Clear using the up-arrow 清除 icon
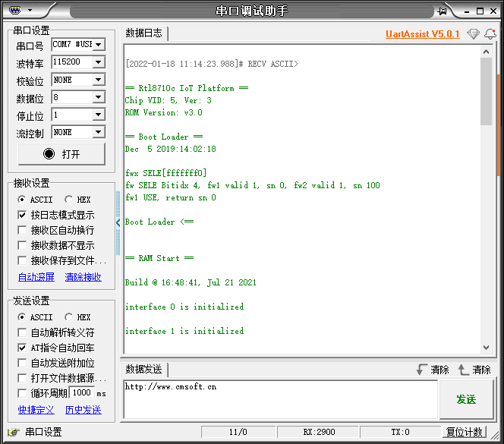The height and width of the screenshot is (444, 504). click(x=474, y=370)
